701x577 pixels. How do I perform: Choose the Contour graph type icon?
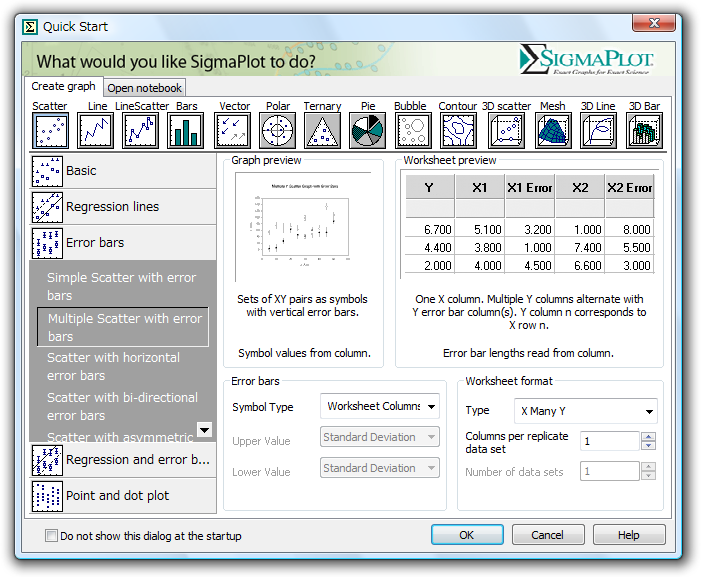pos(458,131)
